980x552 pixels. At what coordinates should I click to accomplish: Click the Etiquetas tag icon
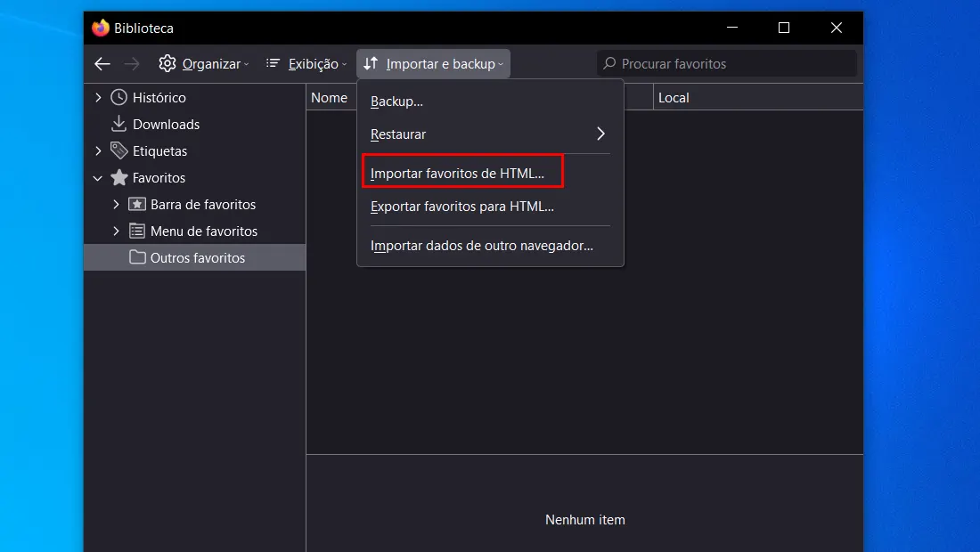(118, 150)
